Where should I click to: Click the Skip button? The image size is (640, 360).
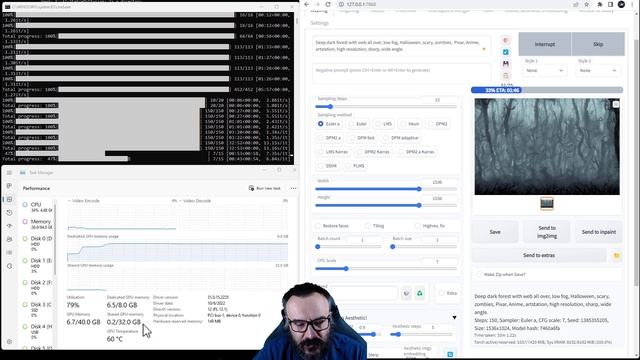(x=598, y=44)
